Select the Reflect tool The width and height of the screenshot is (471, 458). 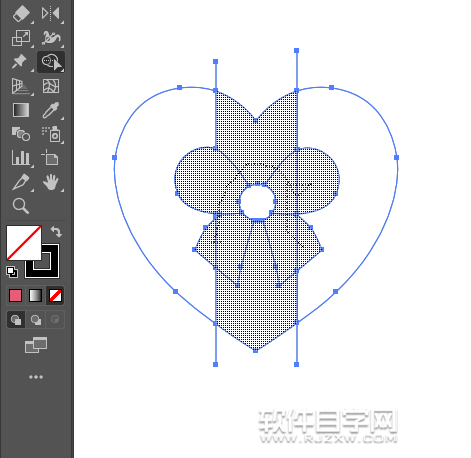(x=51, y=14)
